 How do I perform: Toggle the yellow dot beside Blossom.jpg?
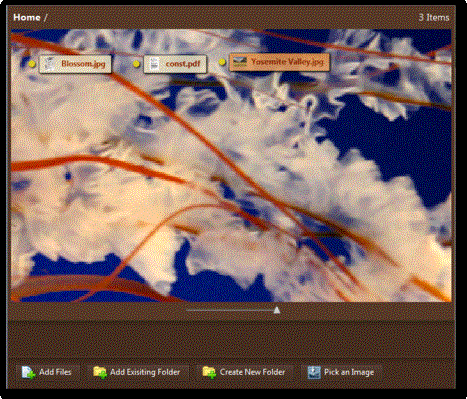32,64
